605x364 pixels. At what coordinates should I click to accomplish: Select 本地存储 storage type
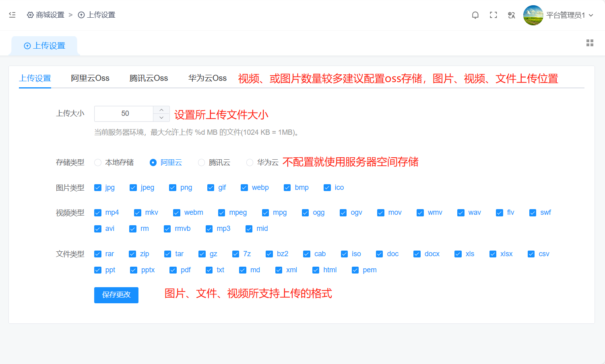coord(98,162)
